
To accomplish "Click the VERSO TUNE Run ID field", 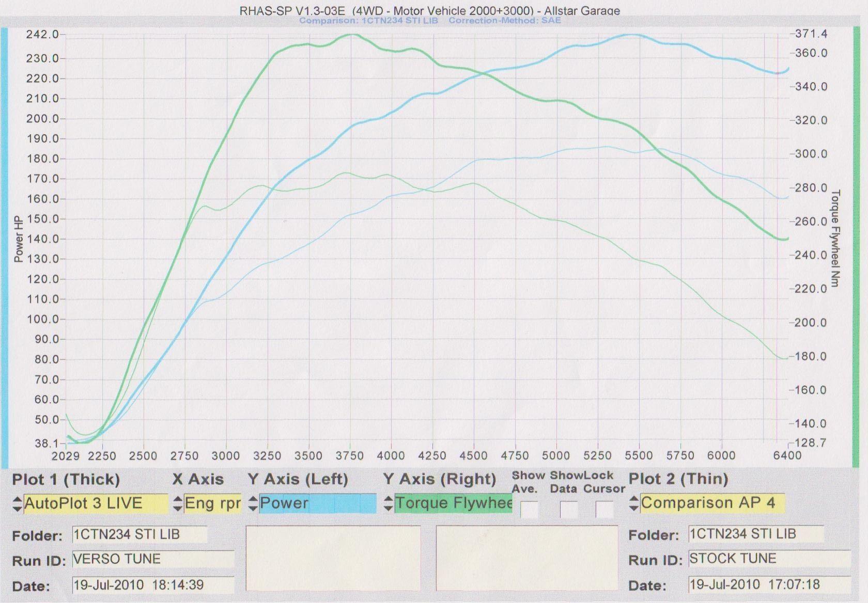I will [x=153, y=559].
